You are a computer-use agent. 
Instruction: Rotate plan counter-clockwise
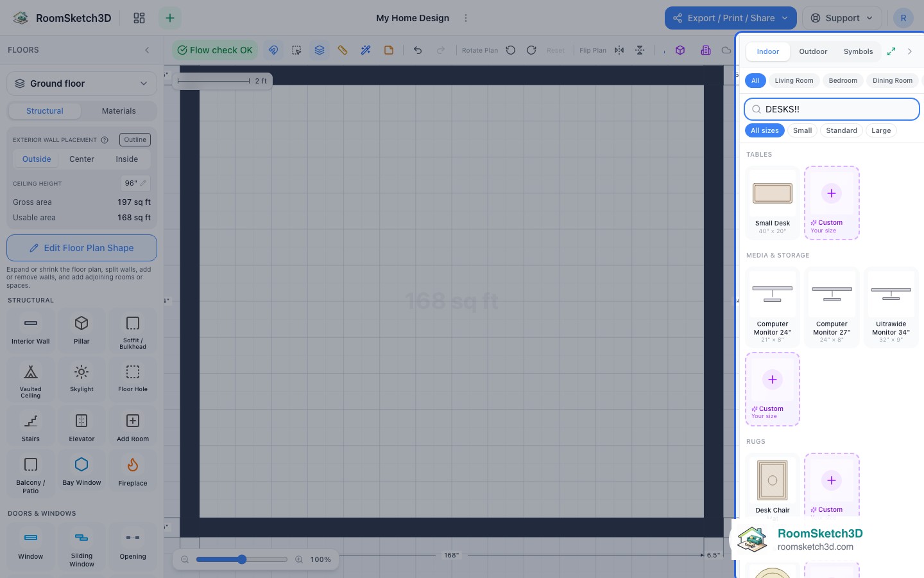pyautogui.click(x=511, y=50)
